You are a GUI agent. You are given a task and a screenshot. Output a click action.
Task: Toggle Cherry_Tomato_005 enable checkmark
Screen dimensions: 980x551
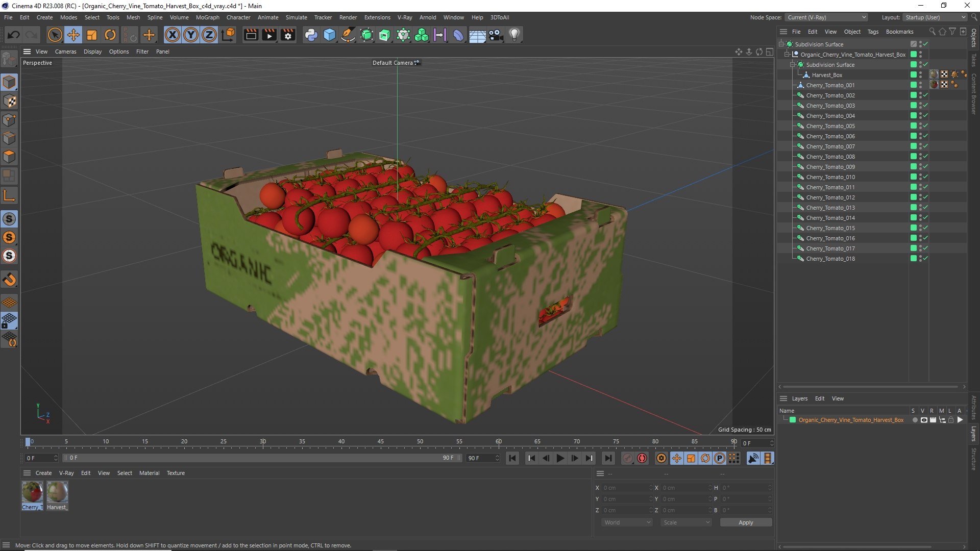pos(925,126)
